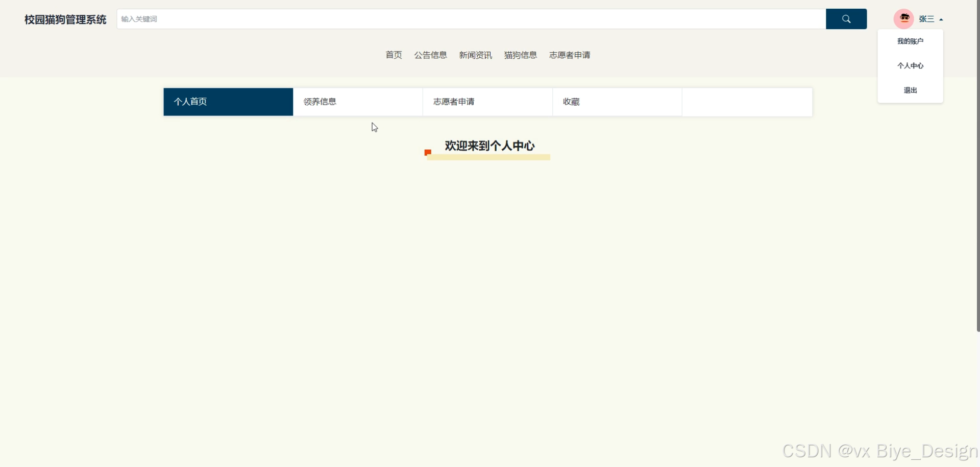Choose 我的账户 from user menu
Image resolution: width=980 pixels, height=467 pixels.
(x=910, y=41)
